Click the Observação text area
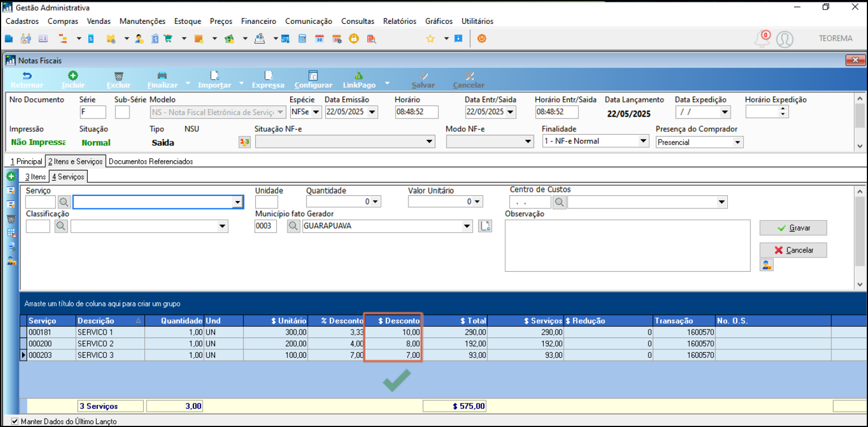The height and width of the screenshot is (427, 868). click(628, 246)
